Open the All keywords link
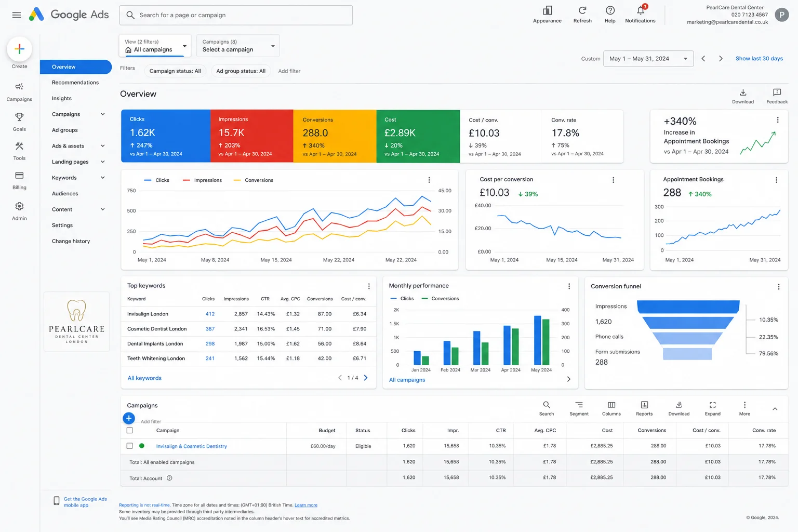The image size is (798, 532). pos(144,378)
